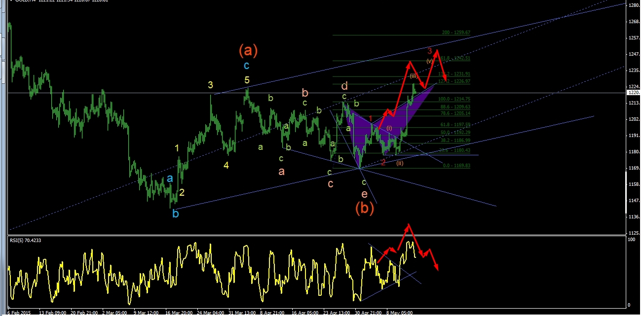Select the red 2 wave label
The width and height of the screenshot is (644, 316).
tap(383, 162)
